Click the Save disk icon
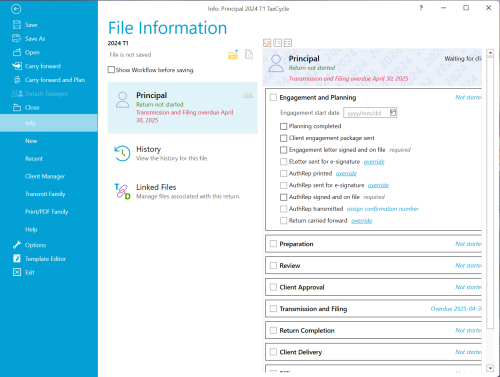Screen dimensions: 500x377 (x=17, y=25)
